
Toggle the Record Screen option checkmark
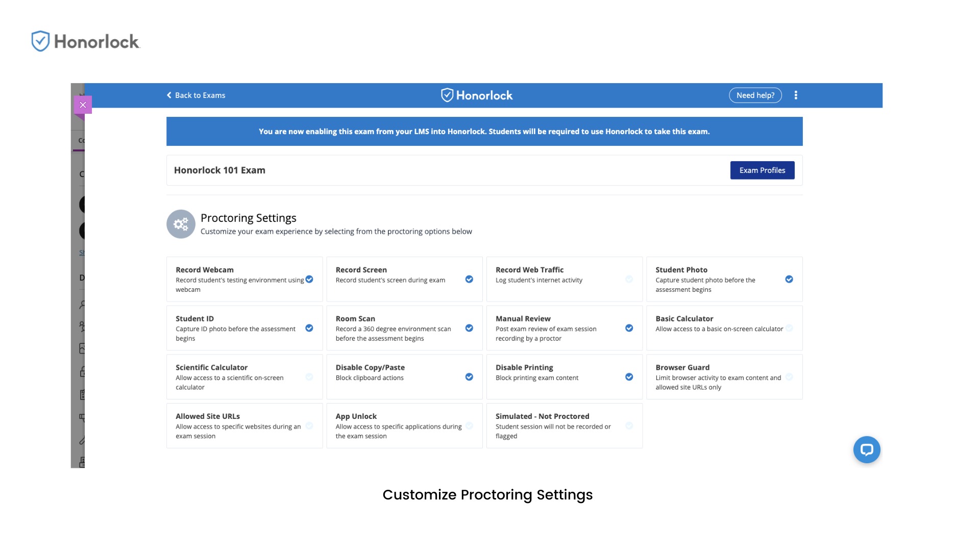coord(469,279)
